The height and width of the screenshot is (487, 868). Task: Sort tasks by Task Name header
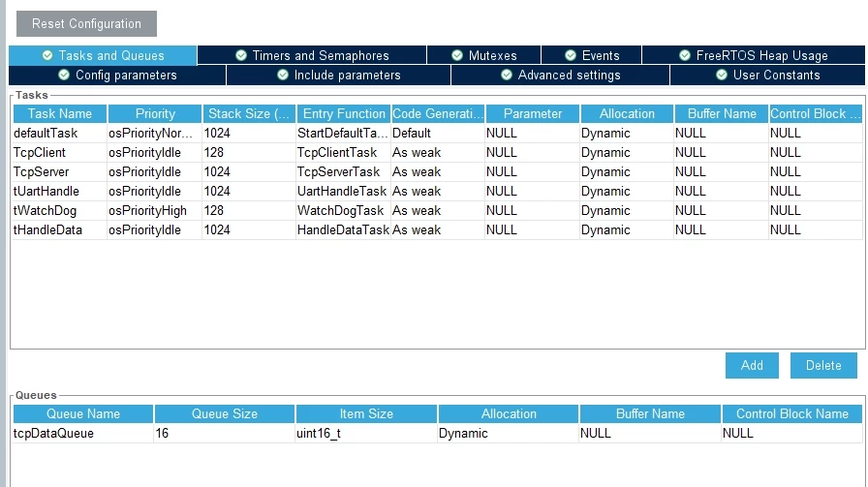(x=60, y=113)
